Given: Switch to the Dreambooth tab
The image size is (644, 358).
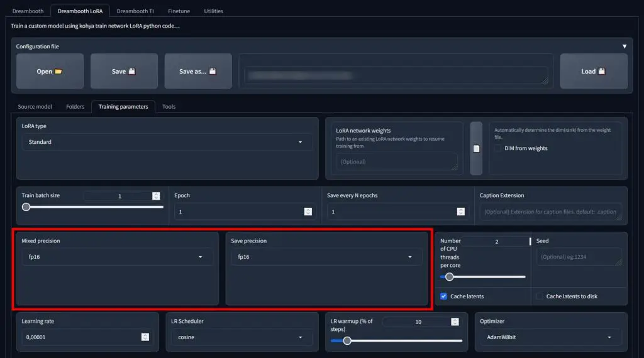Looking at the screenshot, I should point(28,11).
